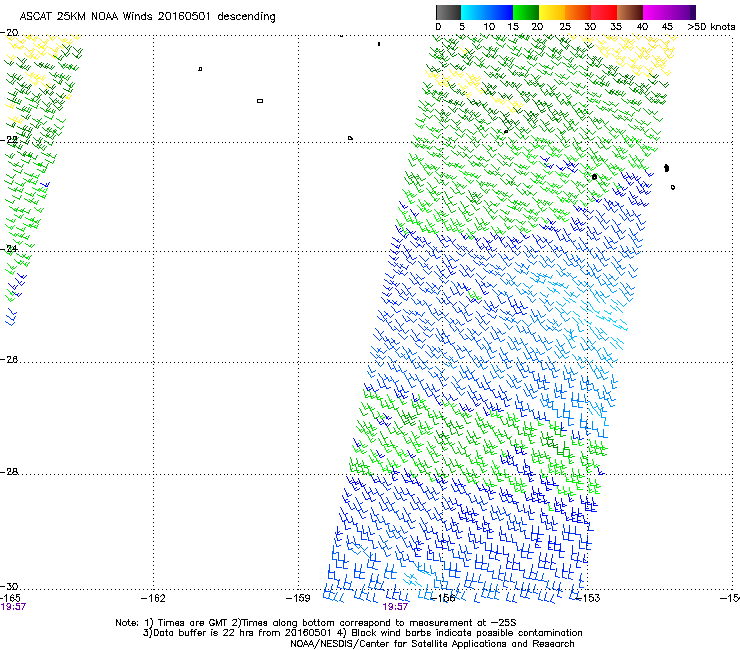Click the 'NOAA/NESDIS/Center for Satellite Applications and Research' credit
Image resolution: width=740 pixels, height=650 pixels.
[432, 644]
